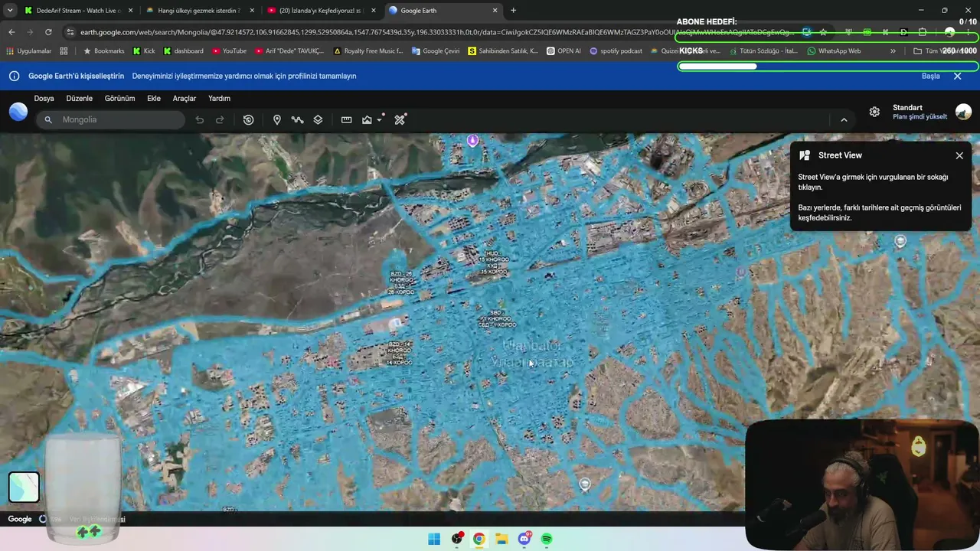The image size is (980, 551).
Task: Open the Tütün Sözlüğü bookmark
Action: pyautogui.click(x=763, y=51)
